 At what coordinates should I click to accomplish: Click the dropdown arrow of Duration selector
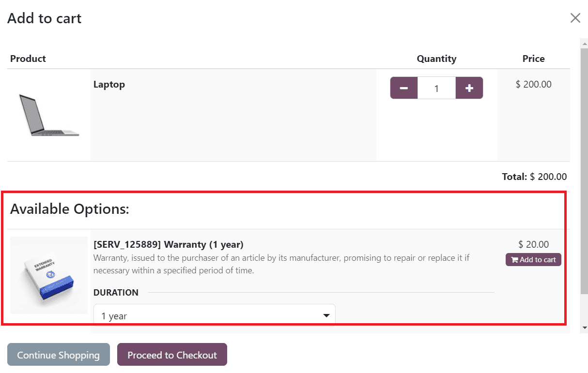[x=326, y=316]
